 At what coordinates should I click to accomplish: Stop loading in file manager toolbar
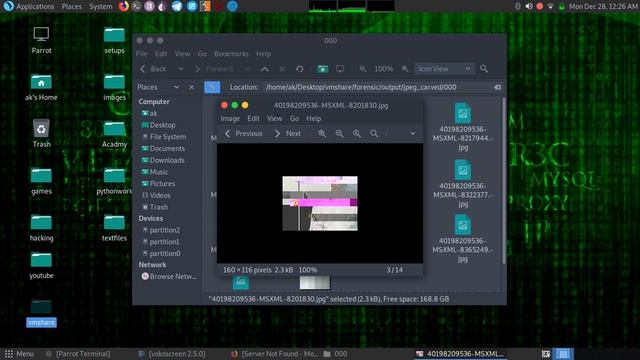[282, 69]
